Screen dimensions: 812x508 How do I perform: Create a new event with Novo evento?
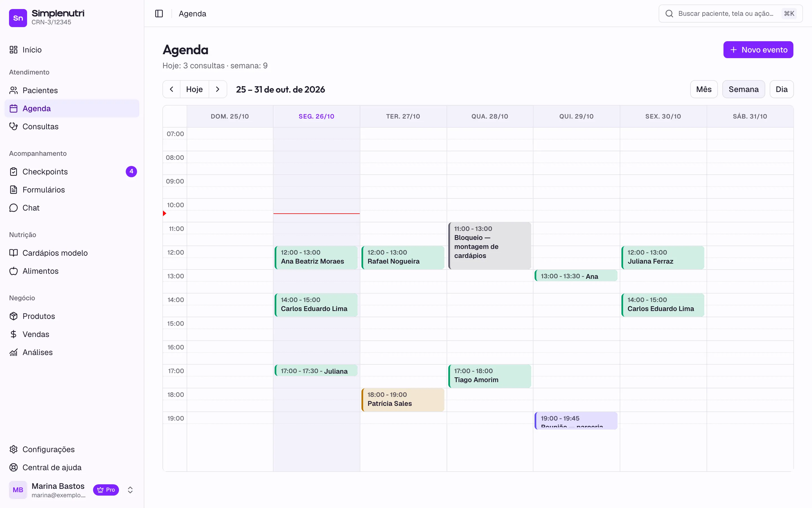758,50
